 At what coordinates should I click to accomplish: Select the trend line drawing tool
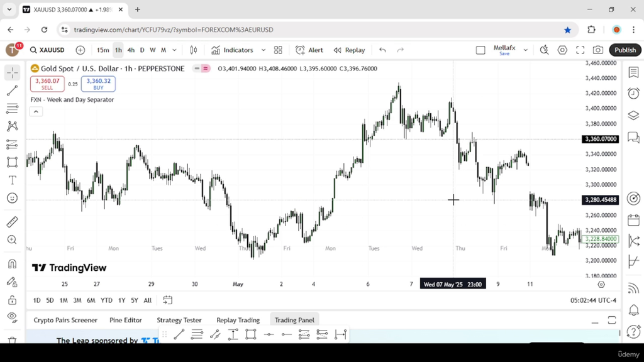(13, 90)
